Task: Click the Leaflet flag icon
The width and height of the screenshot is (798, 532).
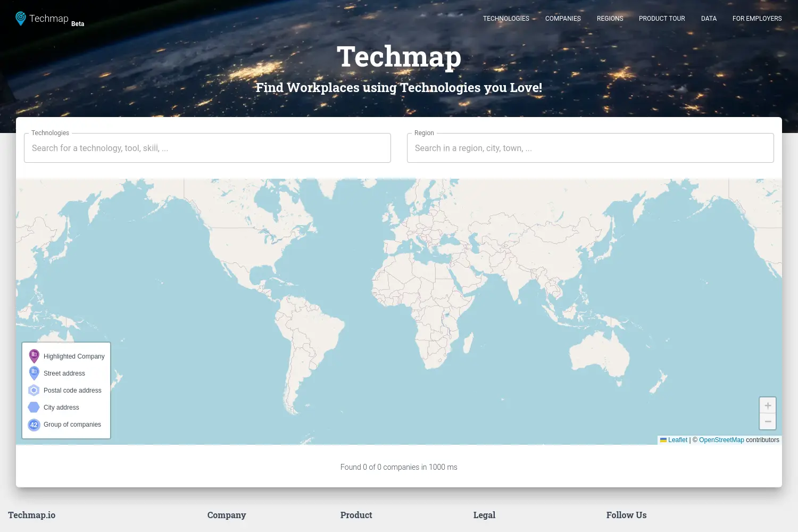Action: point(663,440)
